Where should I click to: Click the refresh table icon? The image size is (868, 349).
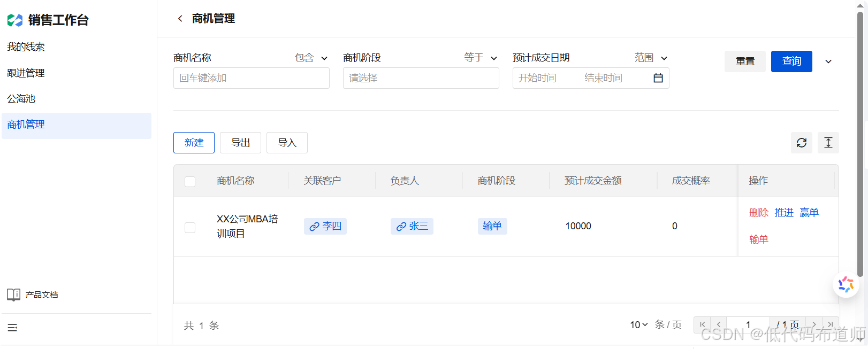click(x=802, y=143)
